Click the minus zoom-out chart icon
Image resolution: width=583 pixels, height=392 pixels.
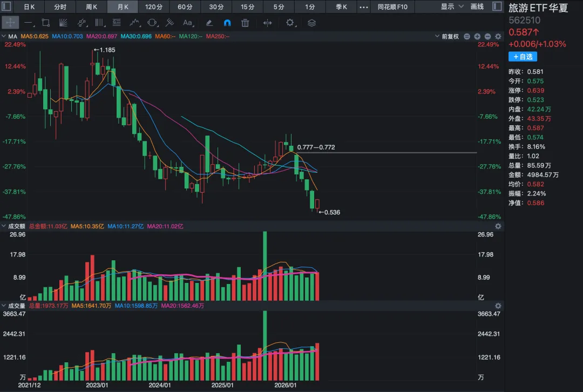(487, 37)
